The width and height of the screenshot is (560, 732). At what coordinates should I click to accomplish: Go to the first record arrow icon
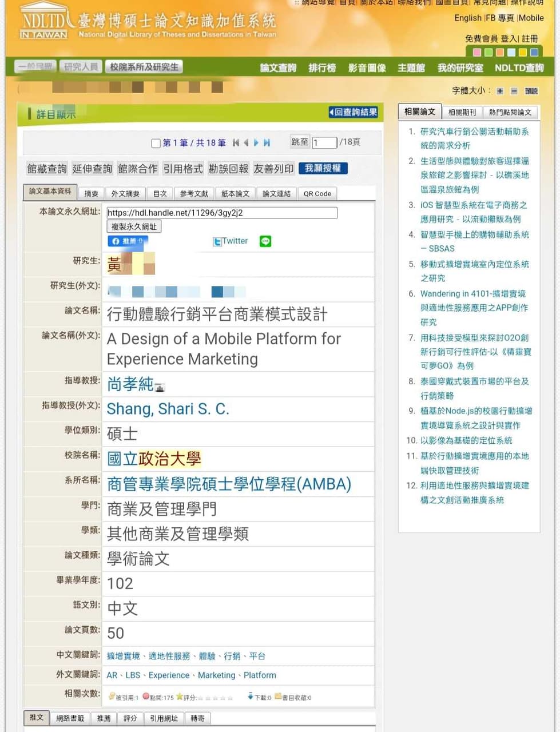236,142
